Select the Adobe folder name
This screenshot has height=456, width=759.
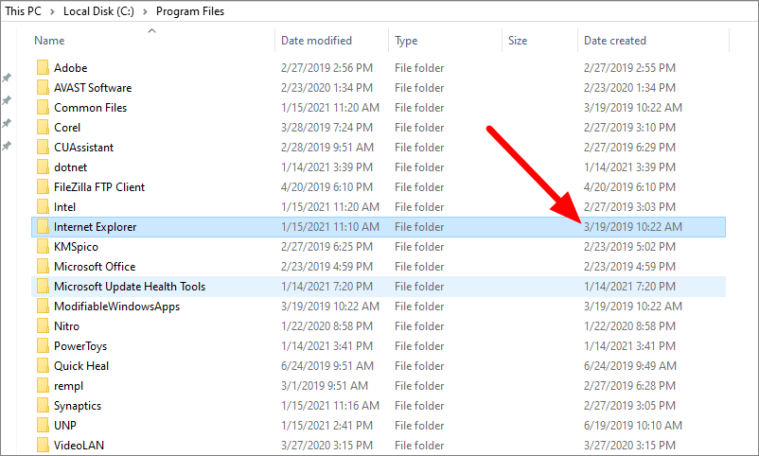coord(70,68)
